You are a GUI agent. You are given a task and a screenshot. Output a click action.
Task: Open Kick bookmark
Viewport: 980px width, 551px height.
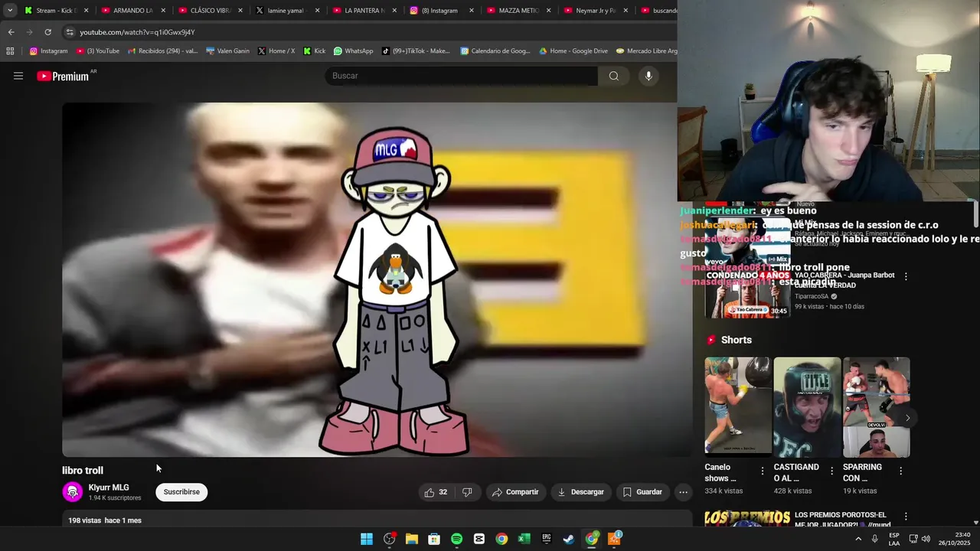(x=314, y=51)
